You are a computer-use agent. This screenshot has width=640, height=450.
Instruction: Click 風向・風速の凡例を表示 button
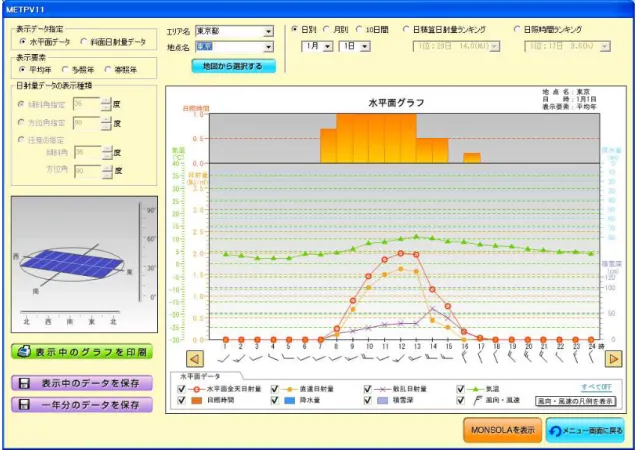click(x=576, y=401)
